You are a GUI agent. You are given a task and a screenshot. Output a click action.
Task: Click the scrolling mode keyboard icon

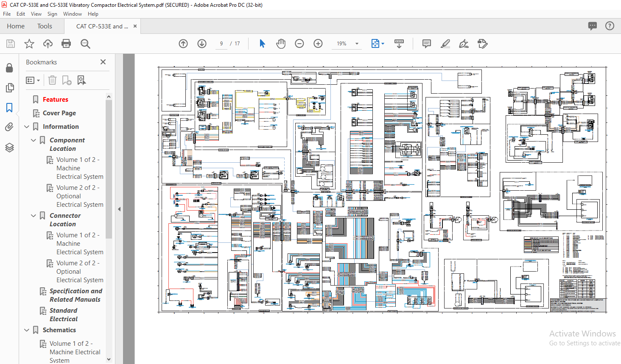[x=399, y=44]
